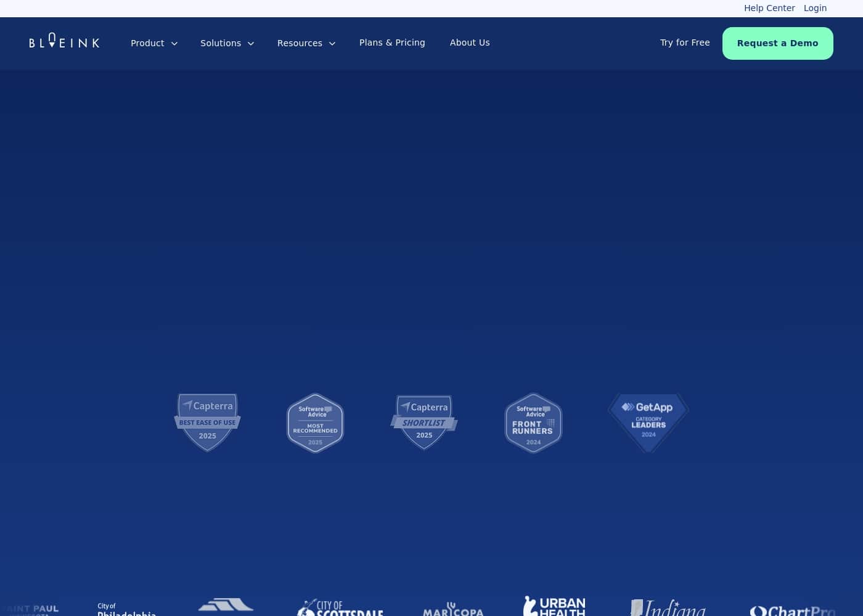Click the Software Advice Front Runners badge

click(x=533, y=423)
